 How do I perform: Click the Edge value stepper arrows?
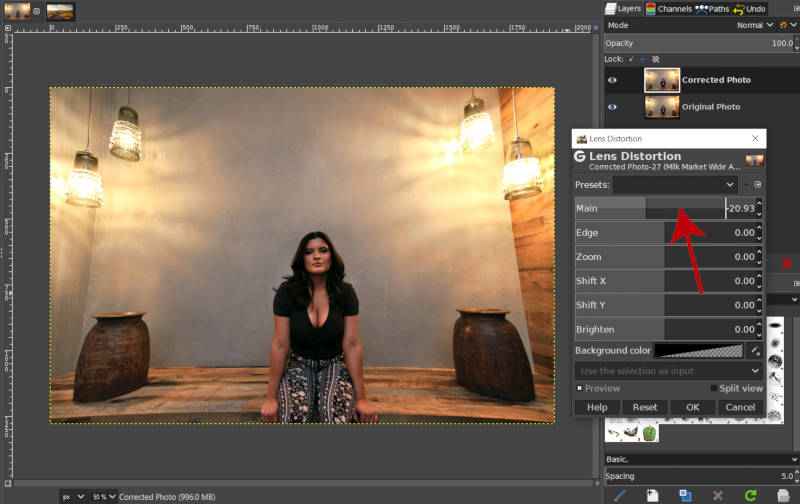click(x=759, y=233)
